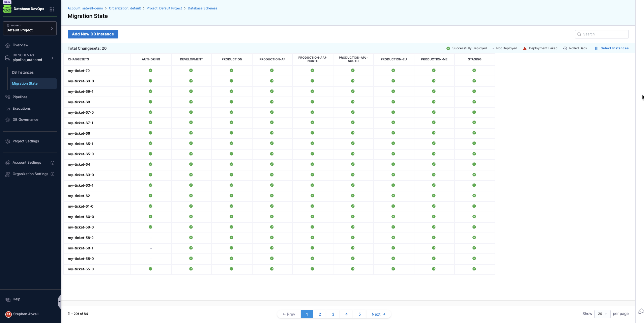Open the app switcher grid icon
The height and width of the screenshot is (323, 644).
[x=52, y=9]
